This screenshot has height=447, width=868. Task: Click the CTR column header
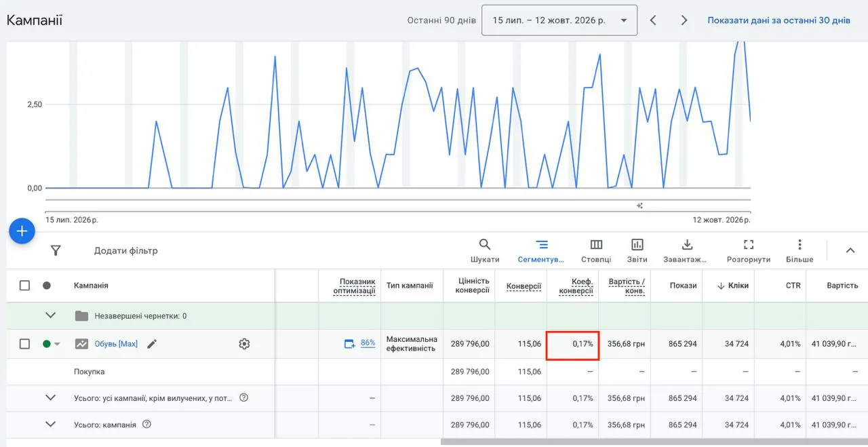(793, 286)
